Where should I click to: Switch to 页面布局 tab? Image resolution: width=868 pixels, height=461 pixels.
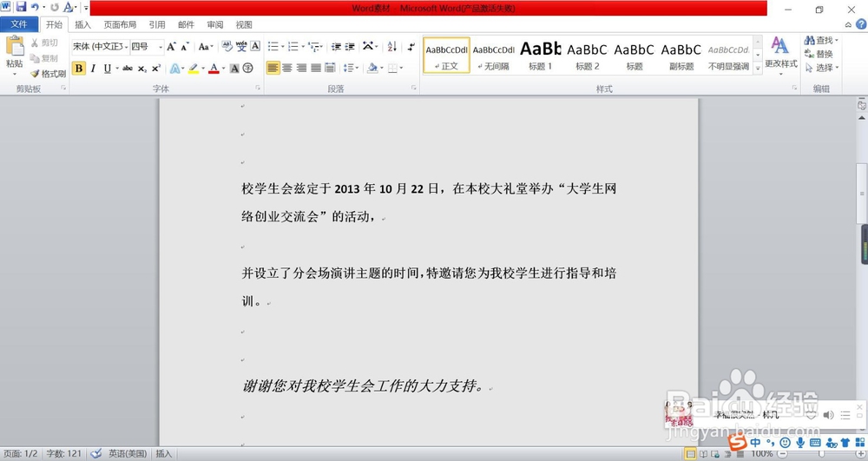(120, 24)
